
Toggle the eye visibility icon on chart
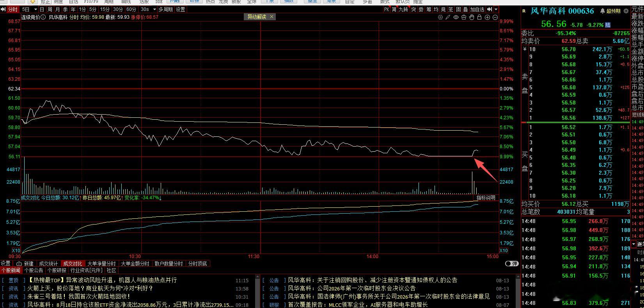click(456, 18)
